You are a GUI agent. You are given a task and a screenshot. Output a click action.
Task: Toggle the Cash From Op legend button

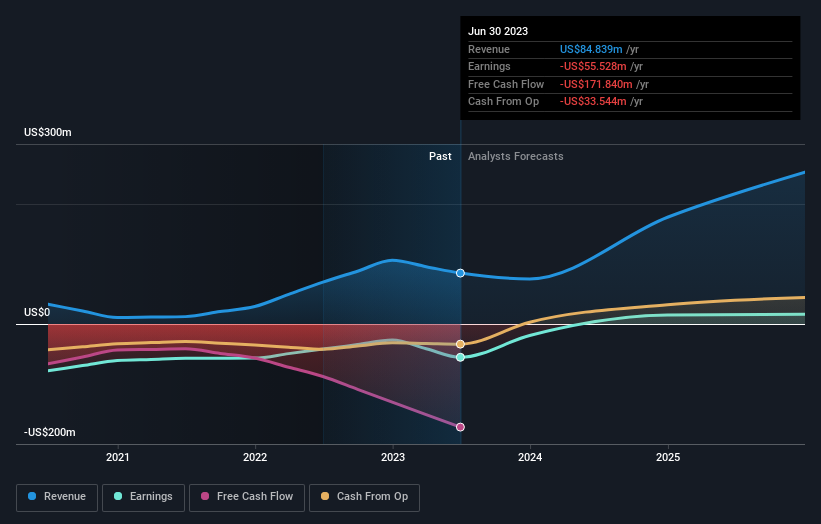pos(364,497)
